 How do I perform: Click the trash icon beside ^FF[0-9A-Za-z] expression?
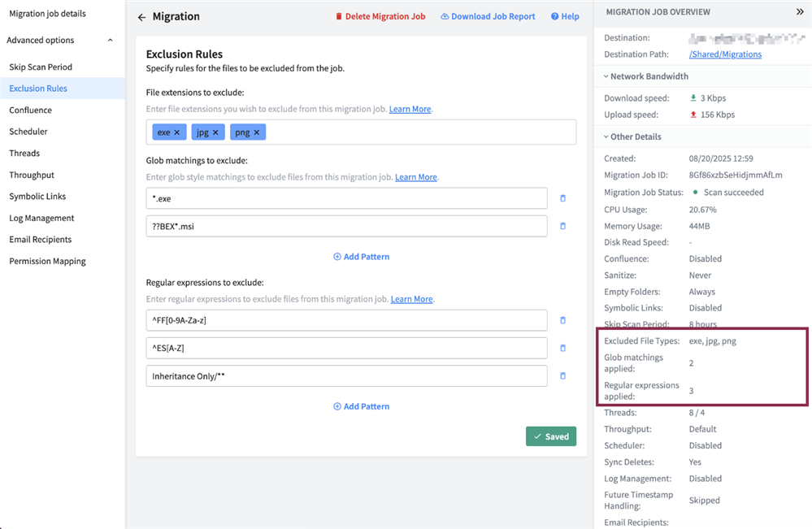pos(562,320)
